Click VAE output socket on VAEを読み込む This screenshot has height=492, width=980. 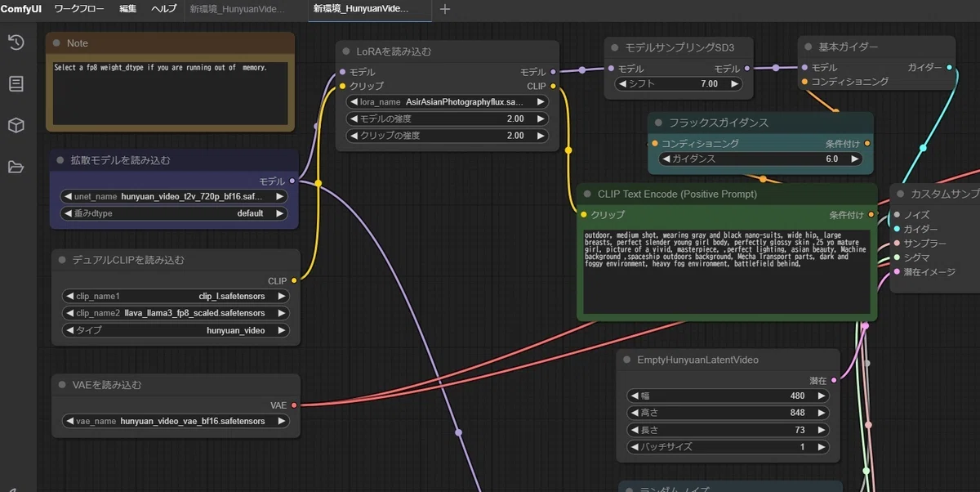(x=294, y=405)
